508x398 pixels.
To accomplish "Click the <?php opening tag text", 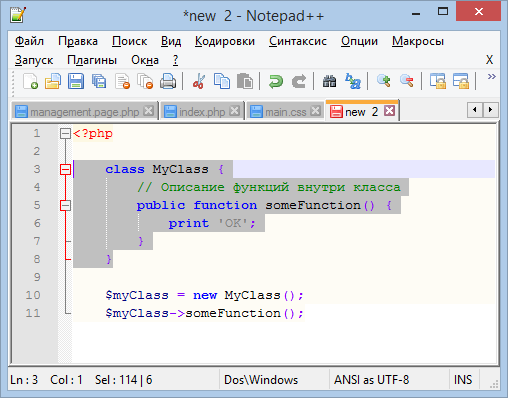I will coord(93,134).
